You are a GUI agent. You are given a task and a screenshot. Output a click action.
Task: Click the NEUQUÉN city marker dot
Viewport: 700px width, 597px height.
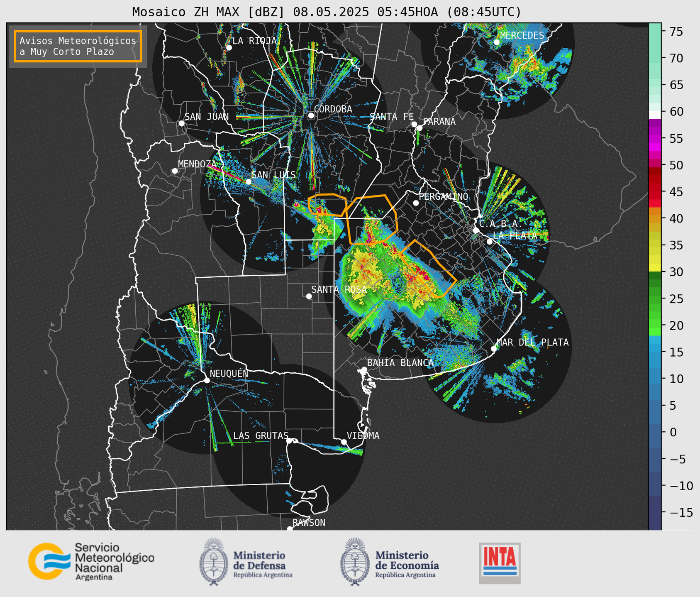pyautogui.click(x=207, y=380)
